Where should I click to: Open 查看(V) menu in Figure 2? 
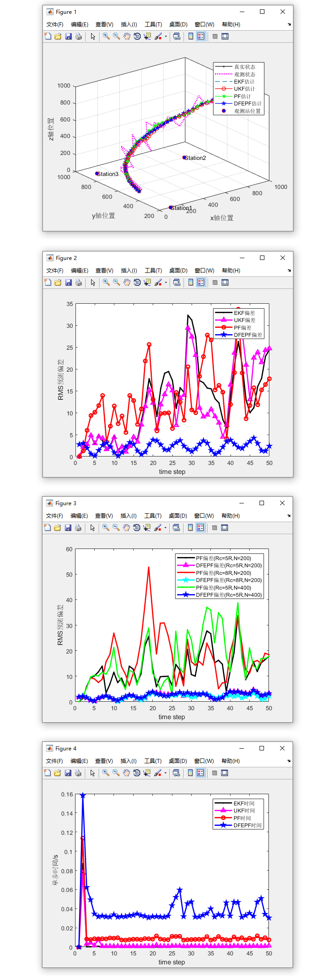point(105,271)
